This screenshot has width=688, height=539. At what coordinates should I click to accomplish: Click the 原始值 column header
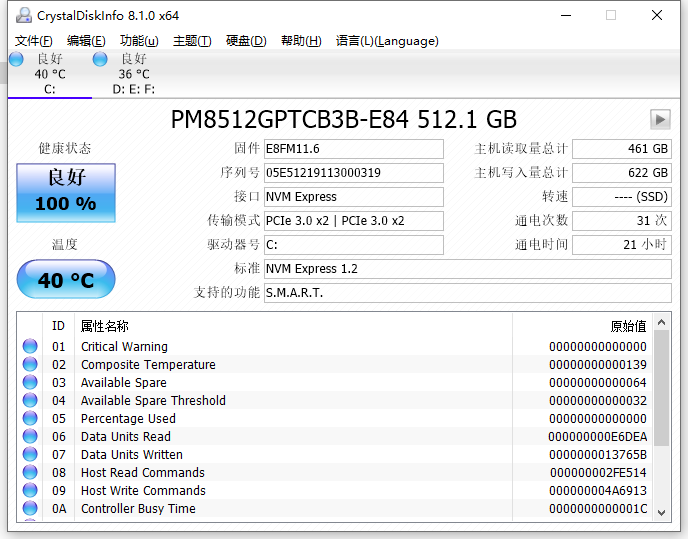point(628,326)
